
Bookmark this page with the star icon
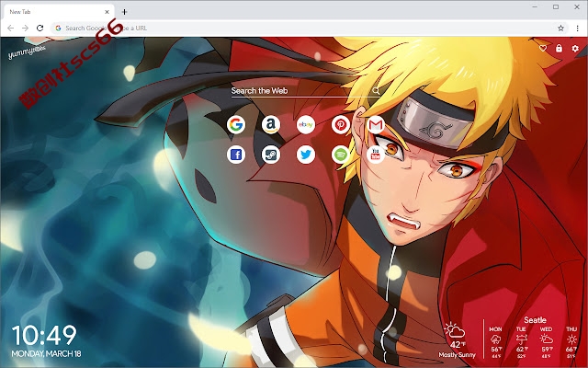tap(560, 29)
